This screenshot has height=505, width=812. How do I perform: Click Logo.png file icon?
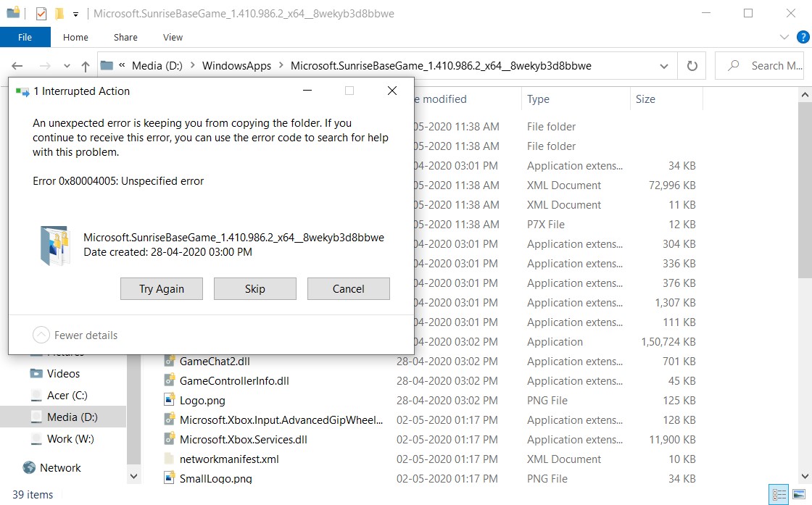coord(170,400)
